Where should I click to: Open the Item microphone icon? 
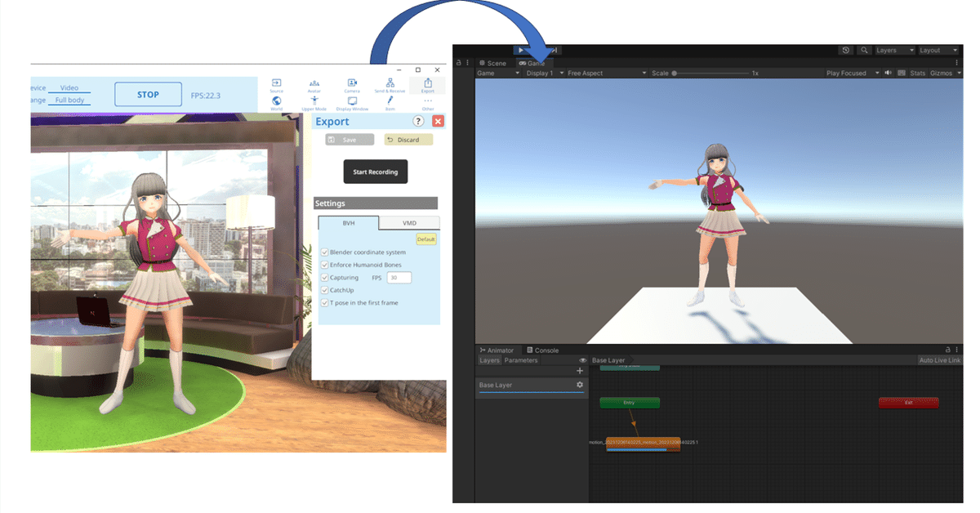click(x=390, y=102)
